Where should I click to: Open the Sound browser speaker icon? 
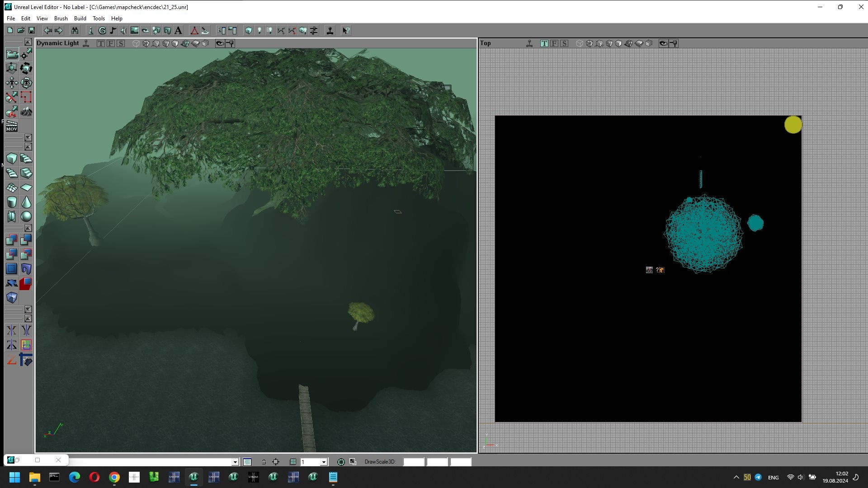124,30
